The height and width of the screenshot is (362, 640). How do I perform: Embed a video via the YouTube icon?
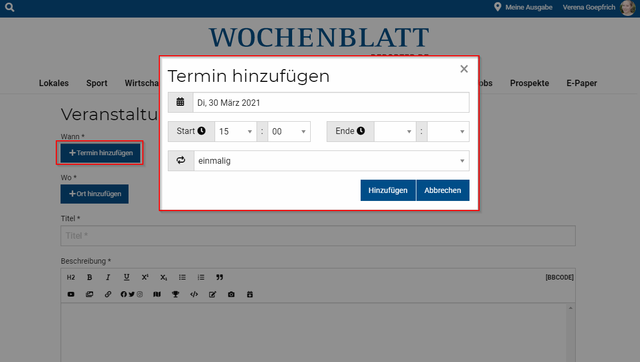click(x=71, y=294)
